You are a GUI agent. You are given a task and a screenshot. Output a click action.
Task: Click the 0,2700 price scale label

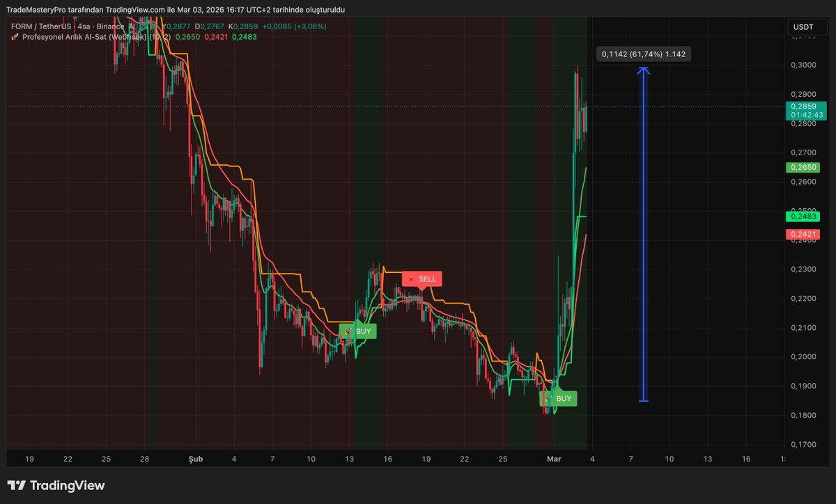click(x=803, y=152)
